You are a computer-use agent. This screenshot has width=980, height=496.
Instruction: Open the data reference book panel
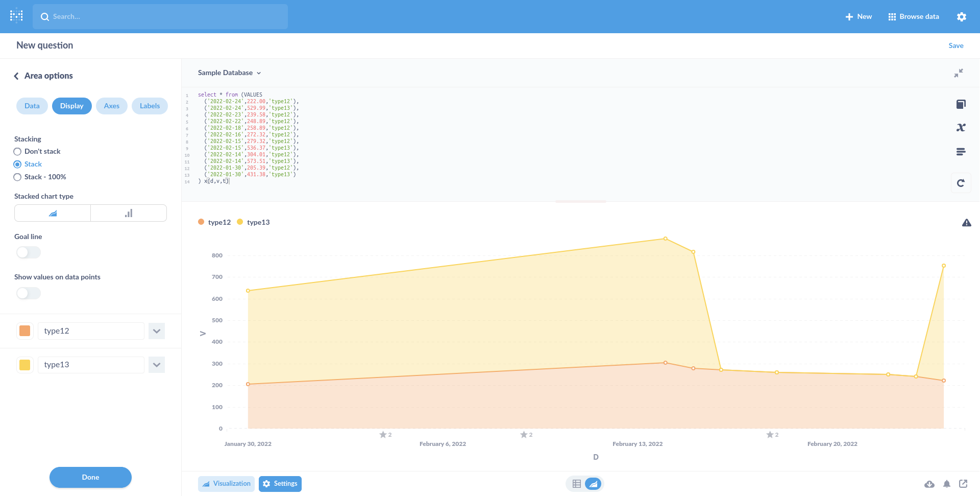pyautogui.click(x=961, y=104)
